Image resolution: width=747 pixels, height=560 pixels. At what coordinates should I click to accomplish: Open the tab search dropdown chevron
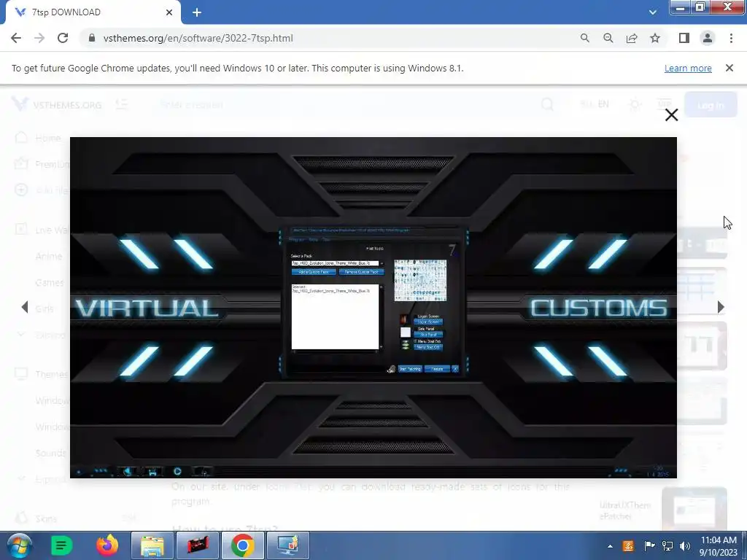[x=653, y=12]
